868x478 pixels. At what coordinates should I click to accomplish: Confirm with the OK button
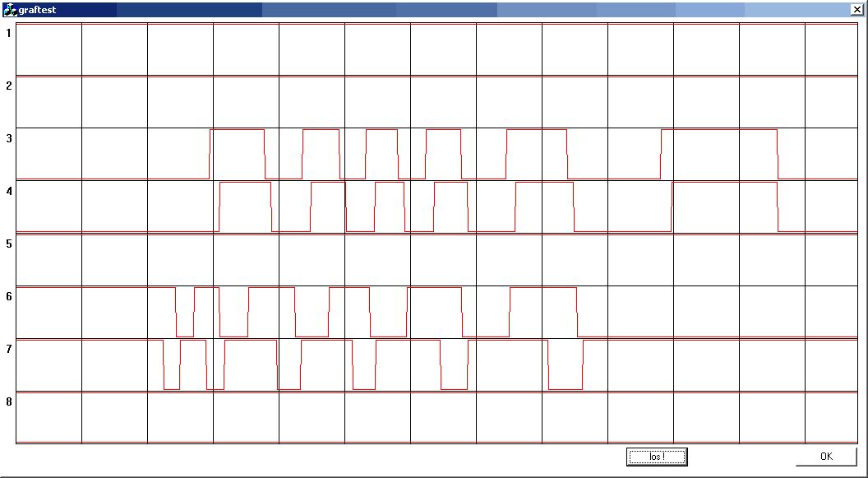(x=826, y=457)
